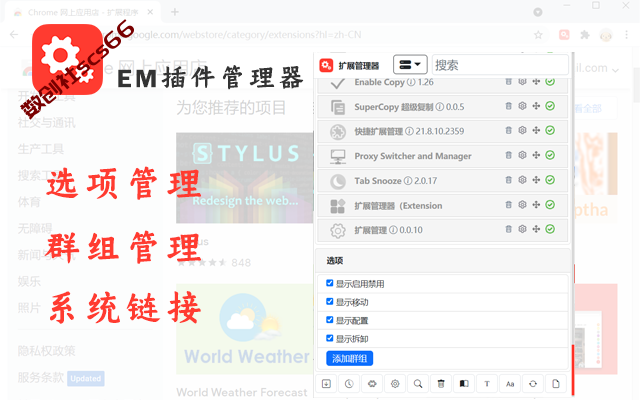This screenshot has width=640, height=400.
Task: Click the 选项 section header
Action: [x=443, y=261]
